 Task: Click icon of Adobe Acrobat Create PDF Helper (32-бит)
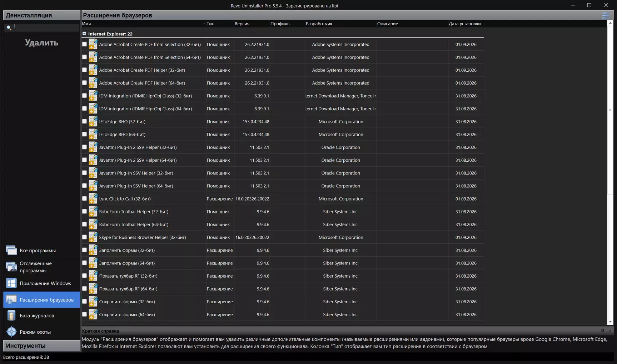coord(93,70)
